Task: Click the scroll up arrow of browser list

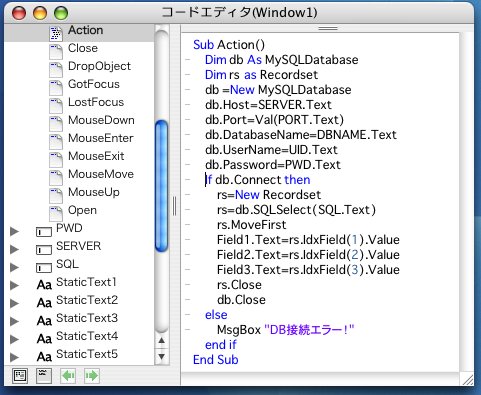Action: coord(162,340)
